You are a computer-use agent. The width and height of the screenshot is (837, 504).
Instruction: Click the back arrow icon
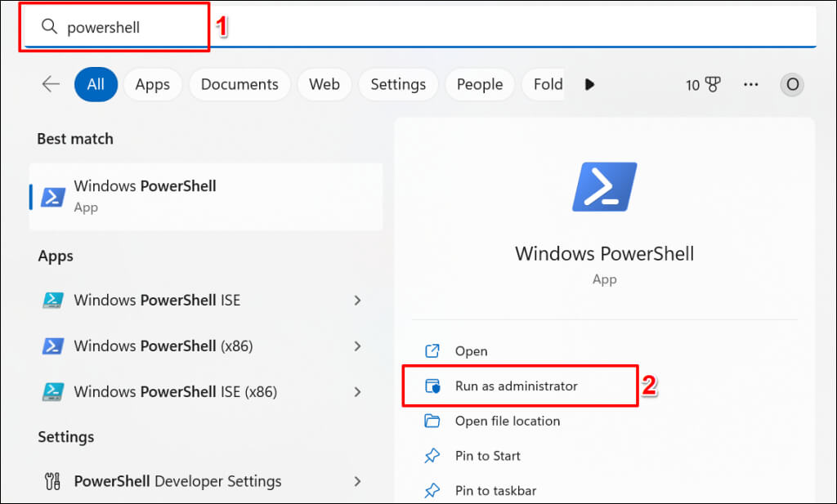pyautogui.click(x=51, y=84)
